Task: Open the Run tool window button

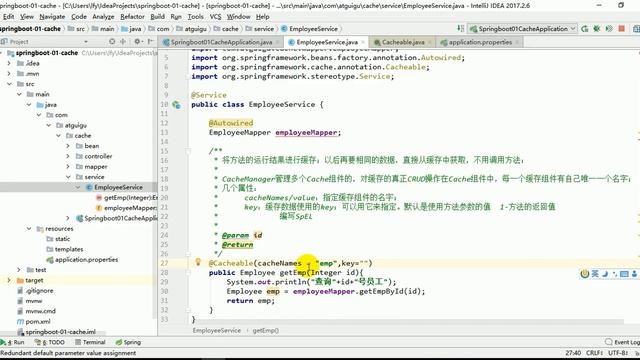Action: coord(13,342)
